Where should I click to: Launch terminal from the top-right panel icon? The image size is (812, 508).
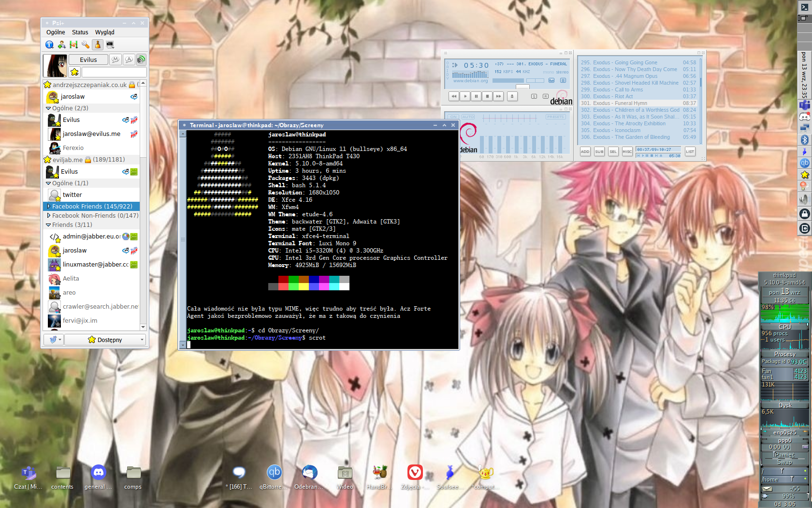[804, 7]
